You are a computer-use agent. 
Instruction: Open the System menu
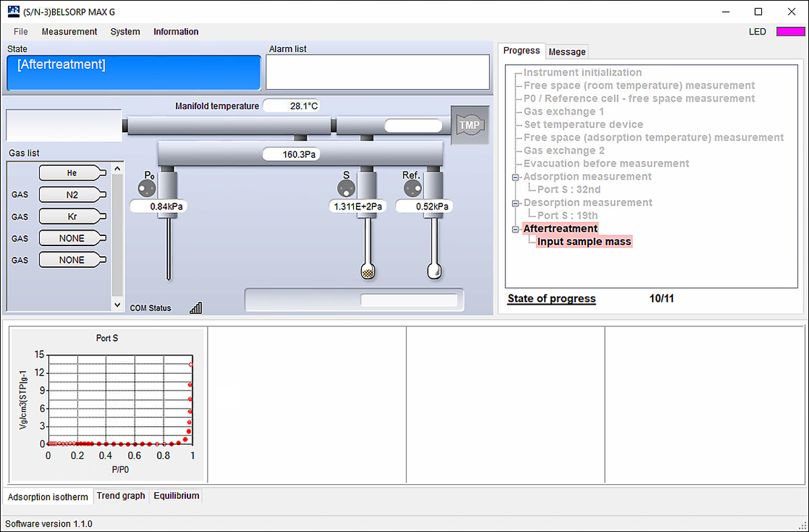(x=125, y=32)
